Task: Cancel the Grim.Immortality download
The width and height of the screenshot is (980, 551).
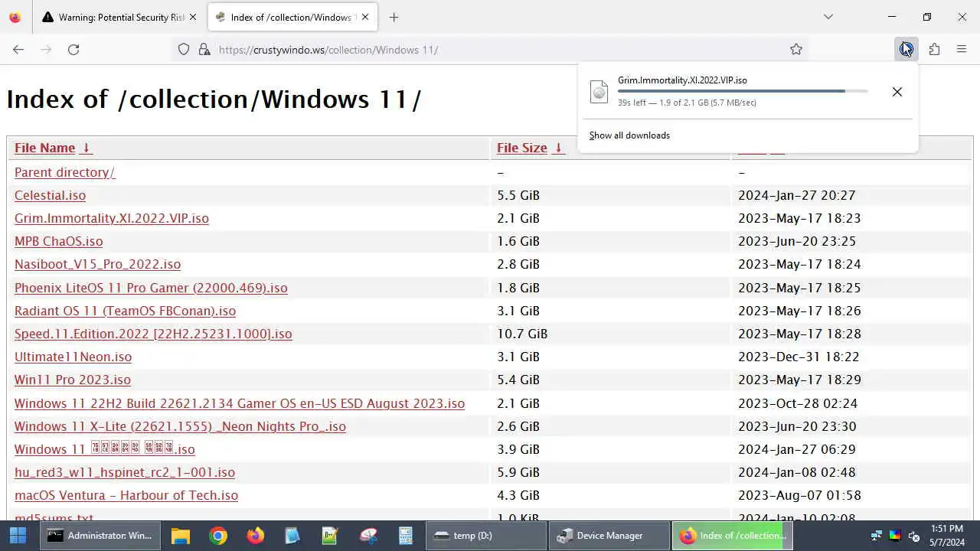Action: pos(897,92)
